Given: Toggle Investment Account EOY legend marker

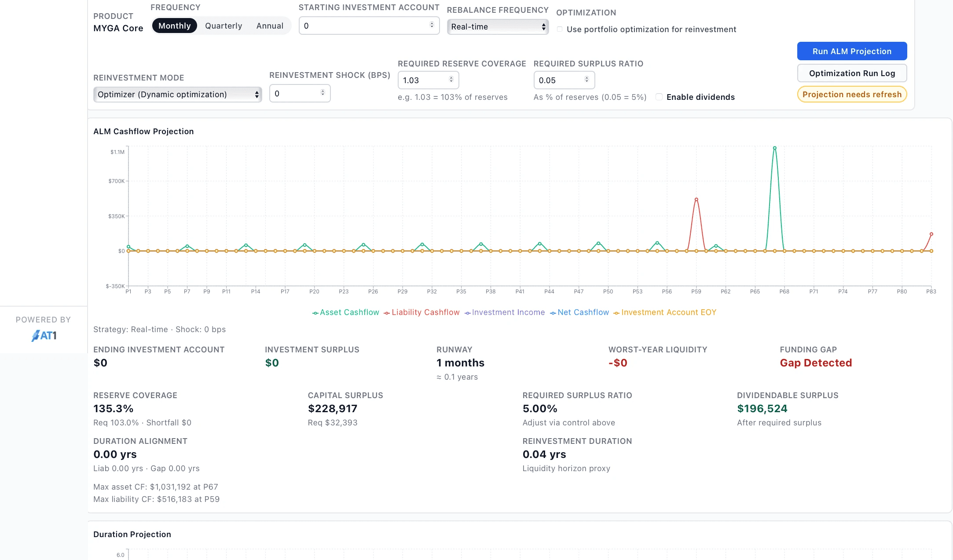Looking at the screenshot, I should tap(616, 313).
